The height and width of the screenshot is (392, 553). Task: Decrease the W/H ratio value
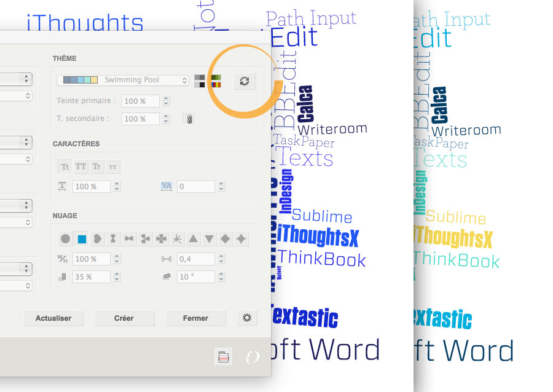[117, 262]
